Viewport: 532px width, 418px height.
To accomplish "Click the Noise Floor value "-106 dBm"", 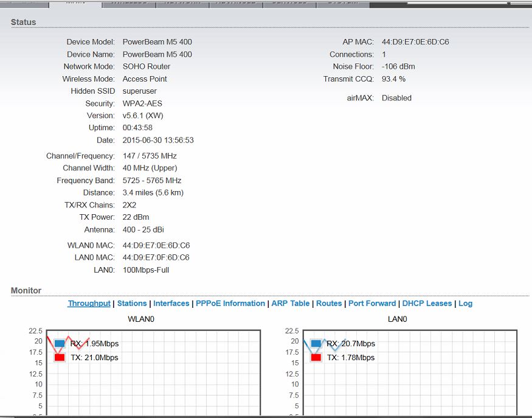I will [x=398, y=66].
